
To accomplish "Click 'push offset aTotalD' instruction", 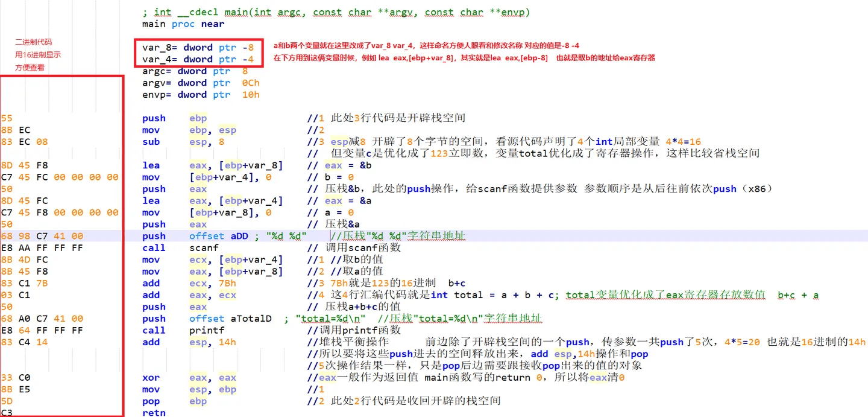I will coord(207,319).
